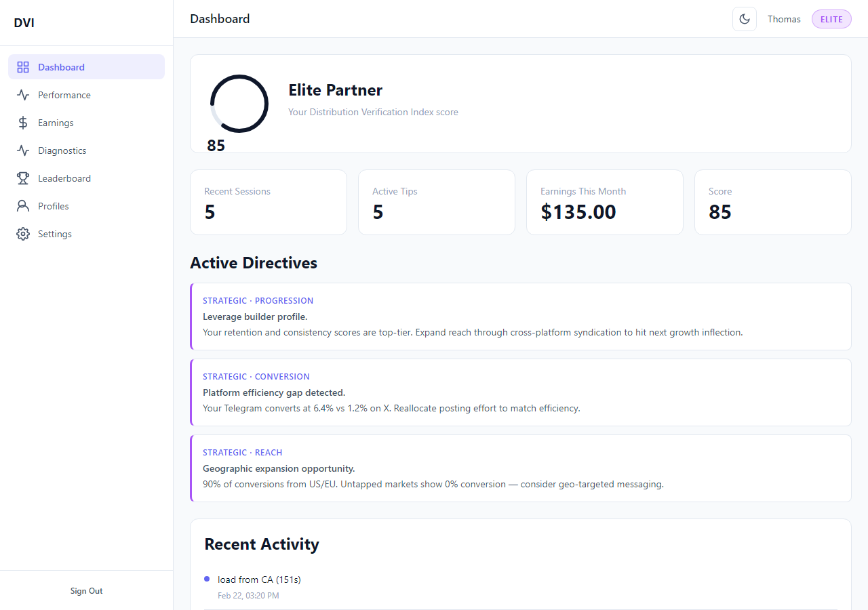Screen dimensions: 868x610
Task: Click the ELITE badge in header
Action: tap(831, 19)
